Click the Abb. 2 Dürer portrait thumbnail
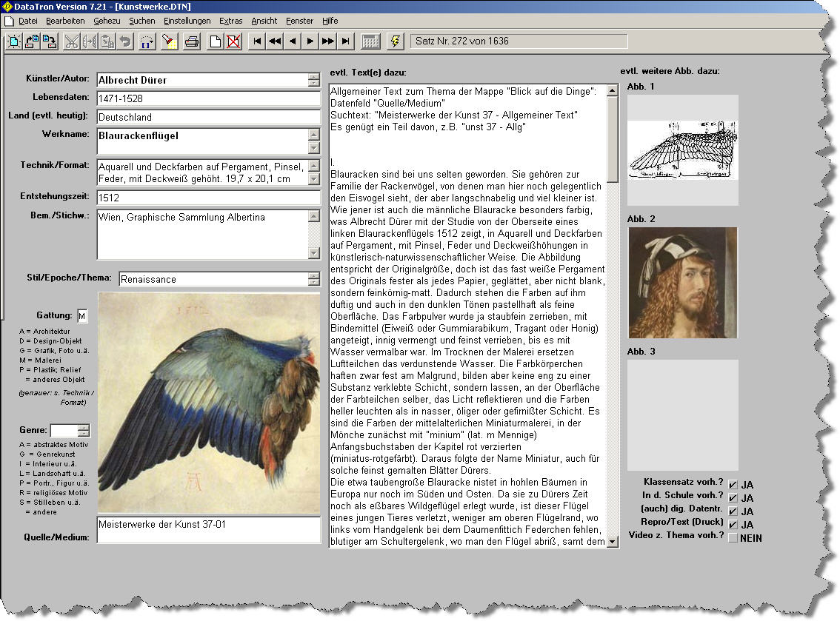 pos(682,283)
